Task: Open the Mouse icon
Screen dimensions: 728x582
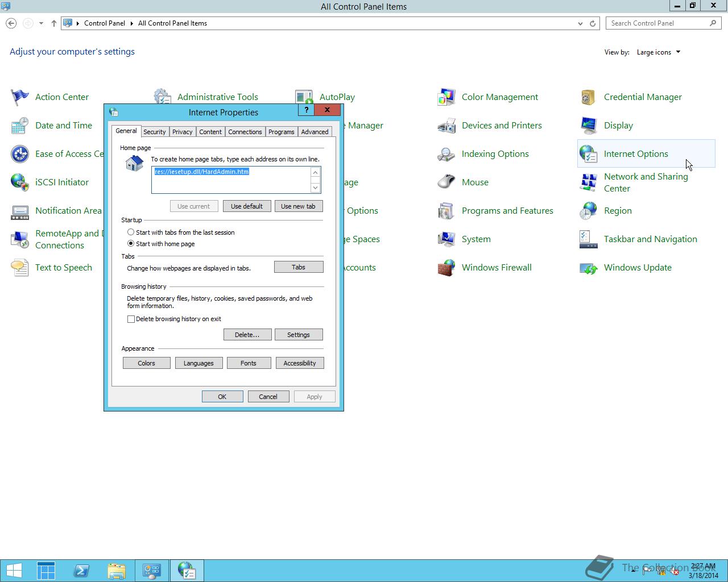Action: click(x=446, y=182)
